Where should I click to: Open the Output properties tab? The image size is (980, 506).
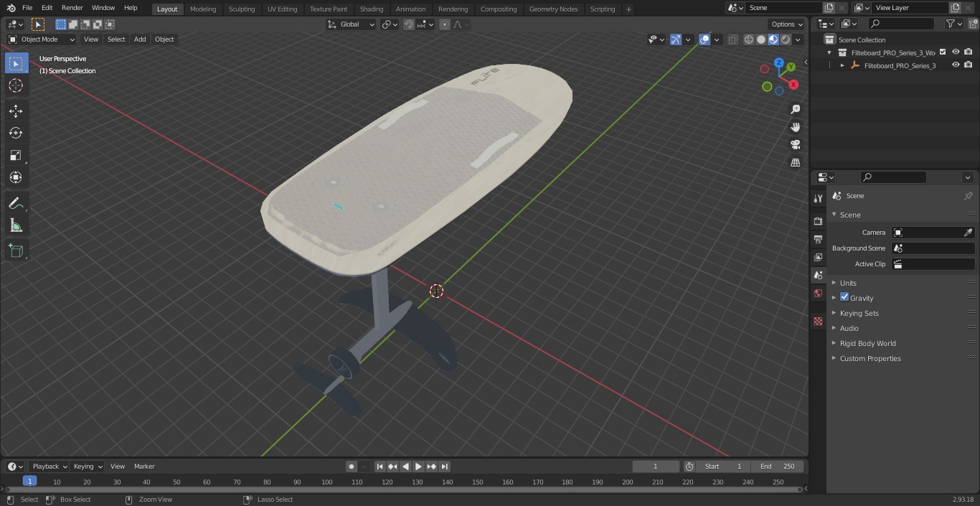pos(818,239)
